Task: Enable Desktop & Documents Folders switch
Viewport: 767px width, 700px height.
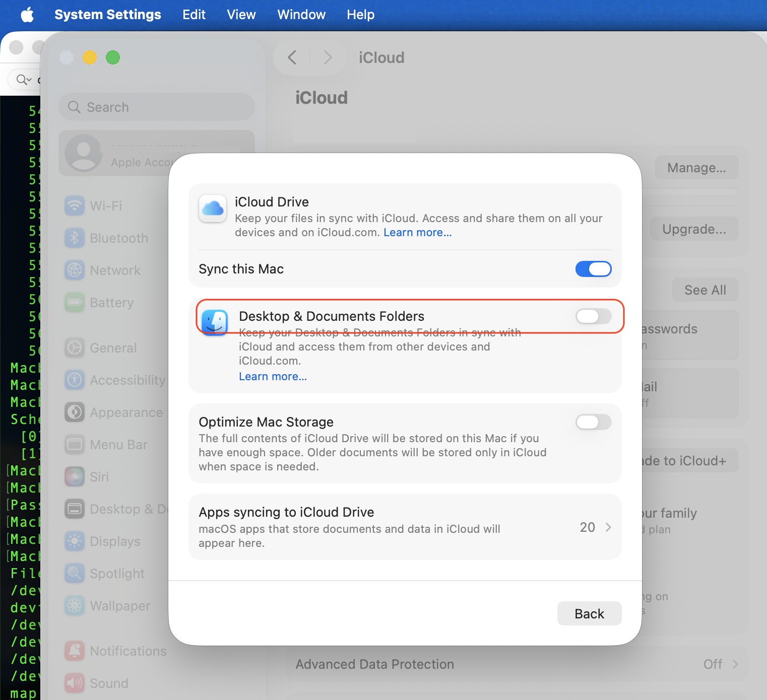Action: click(x=593, y=316)
